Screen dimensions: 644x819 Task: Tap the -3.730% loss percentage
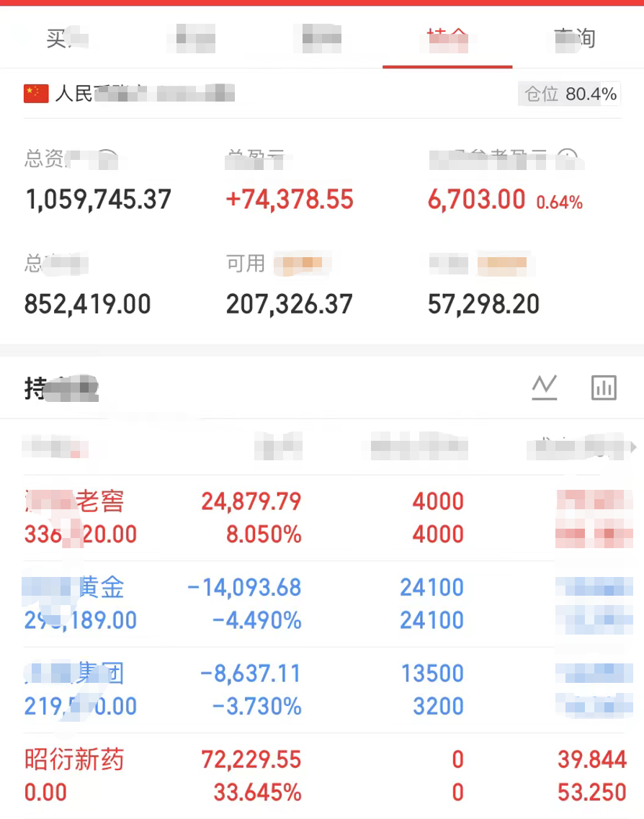[257, 706]
